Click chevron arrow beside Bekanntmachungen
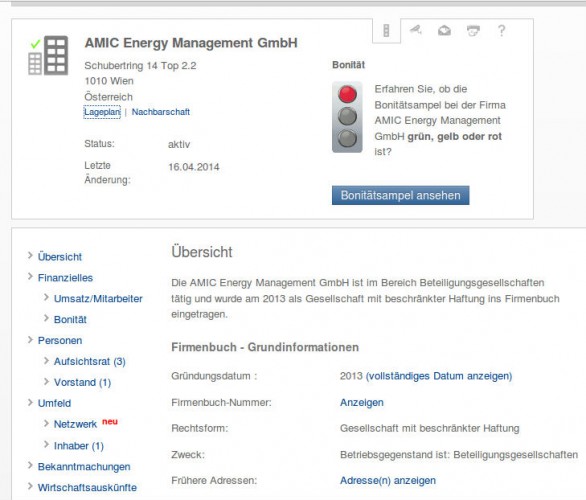The height and width of the screenshot is (500, 586). [30, 465]
